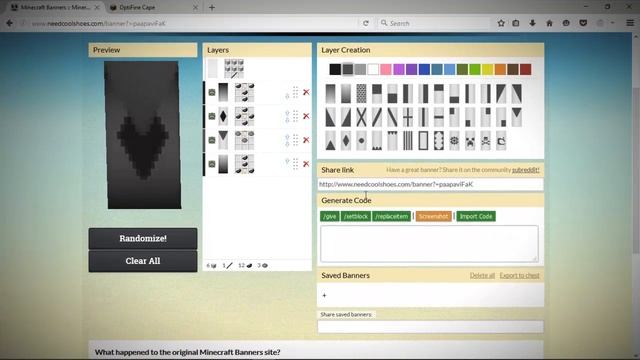
Task: Go back to the previous page
Action: pyautogui.click(x=9, y=23)
